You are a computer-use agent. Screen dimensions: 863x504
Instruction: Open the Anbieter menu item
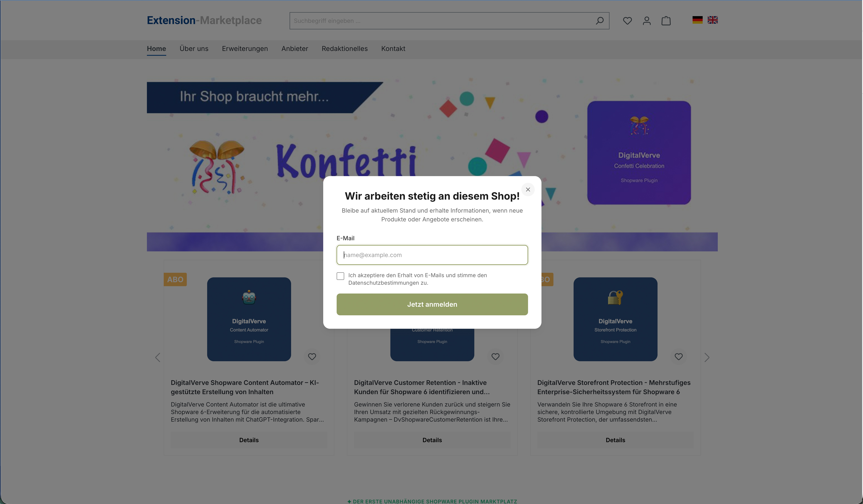coord(294,49)
